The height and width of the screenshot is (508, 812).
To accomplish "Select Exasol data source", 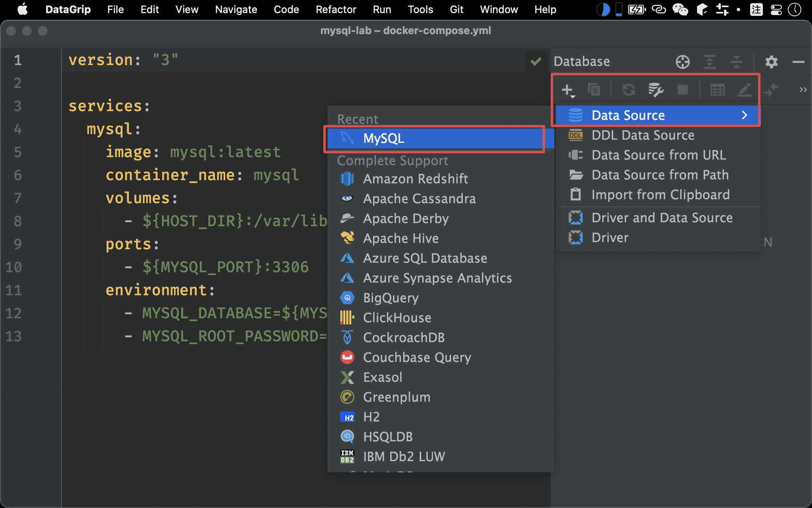I will tap(440, 377).
